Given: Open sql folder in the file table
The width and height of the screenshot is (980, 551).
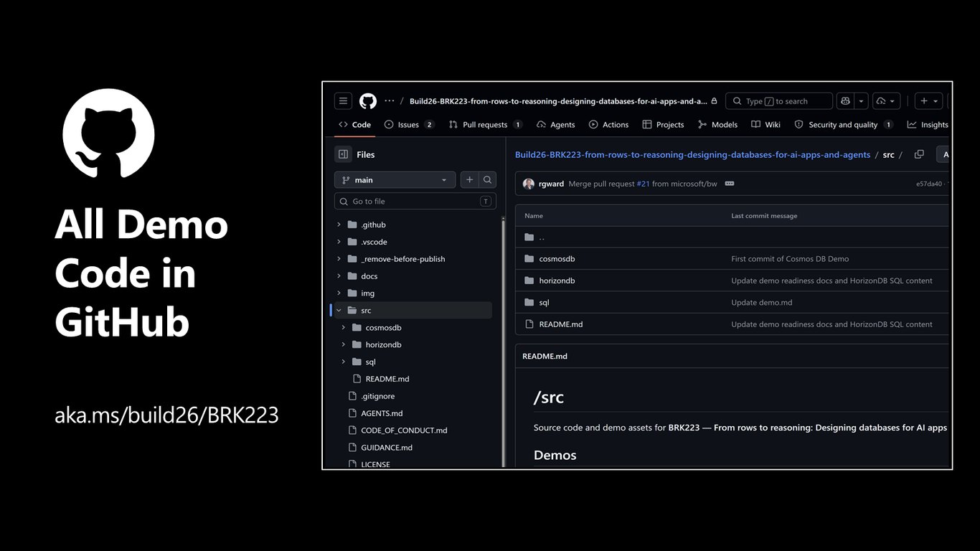Looking at the screenshot, I should click(x=544, y=303).
